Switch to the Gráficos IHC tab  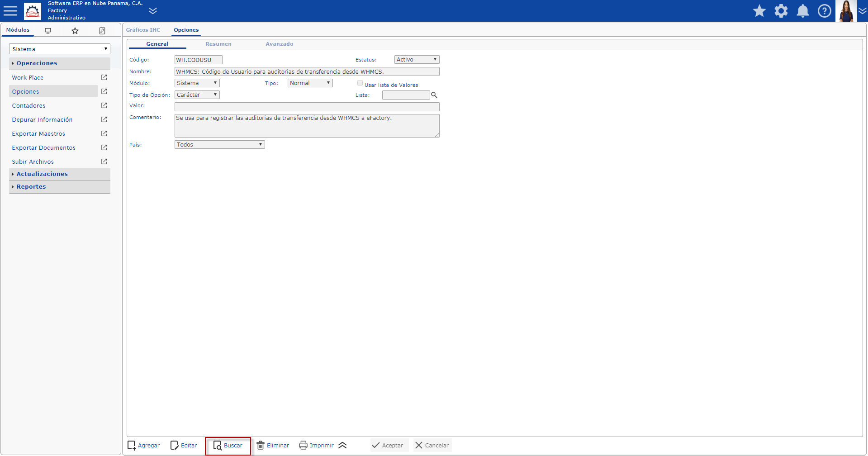click(143, 30)
